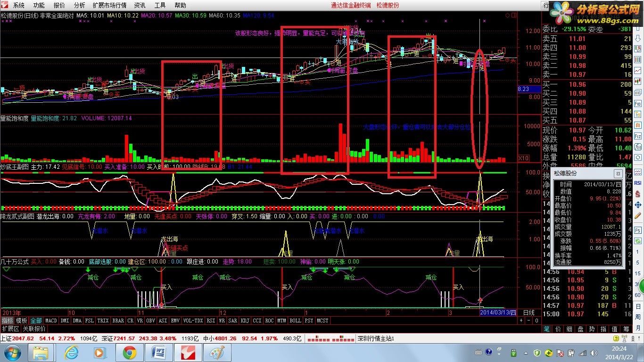Screen dimensions: 644x362
Task: Click the red dollar sign icon
Action: tap(637, 194)
